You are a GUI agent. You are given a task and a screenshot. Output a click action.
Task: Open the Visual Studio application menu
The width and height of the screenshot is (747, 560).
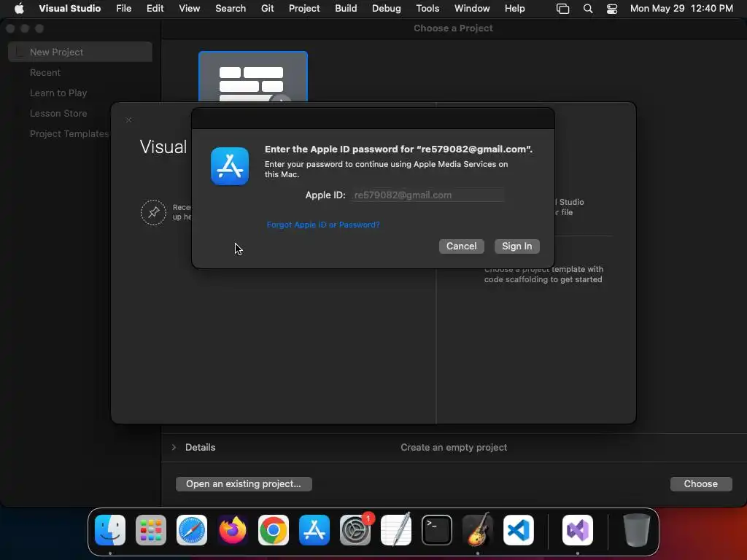[69, 9]
